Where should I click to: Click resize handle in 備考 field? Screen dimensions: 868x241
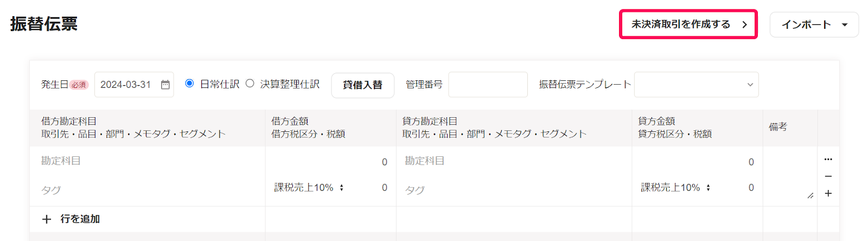(x=810, y=195)
